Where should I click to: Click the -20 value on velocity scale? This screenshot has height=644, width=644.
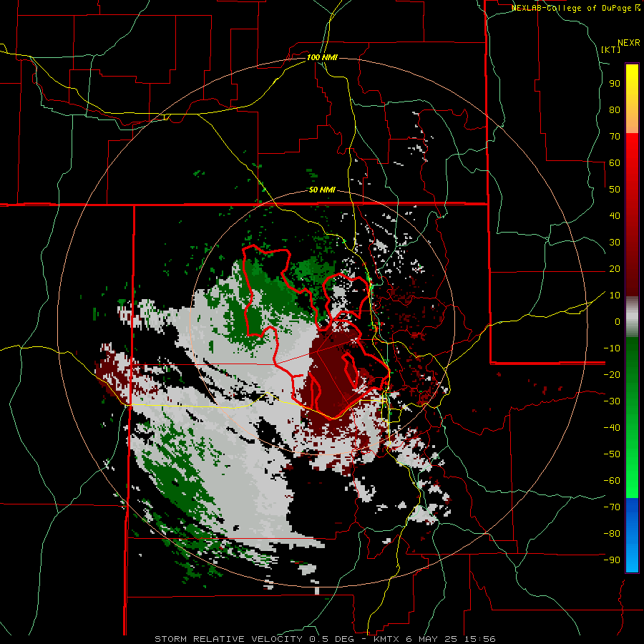(x=612, y=374)
